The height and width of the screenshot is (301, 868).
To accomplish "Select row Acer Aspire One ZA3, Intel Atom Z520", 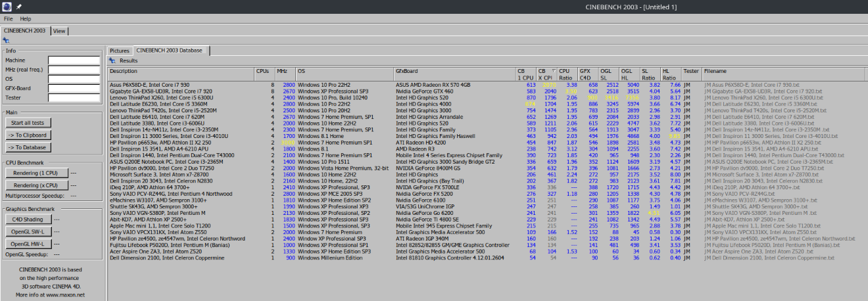I will [487, 251].
